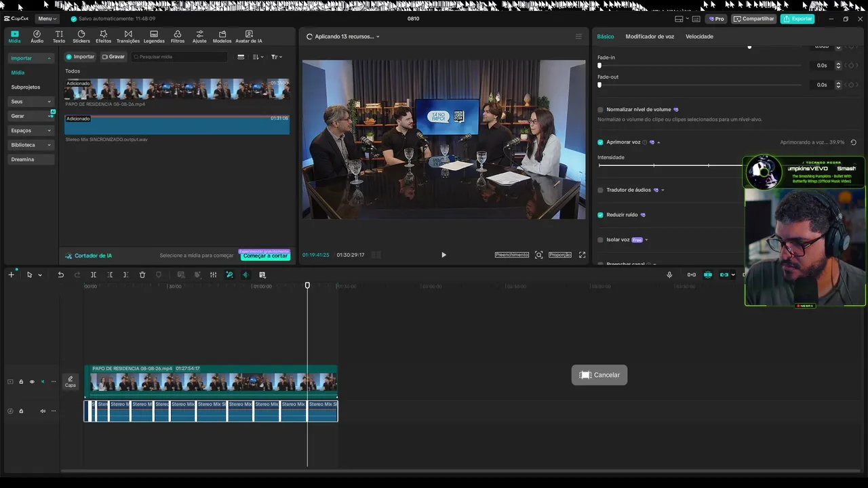Open the audio mixer levels icon
Viewport: 868px width, 488px height.
point(213,274)
